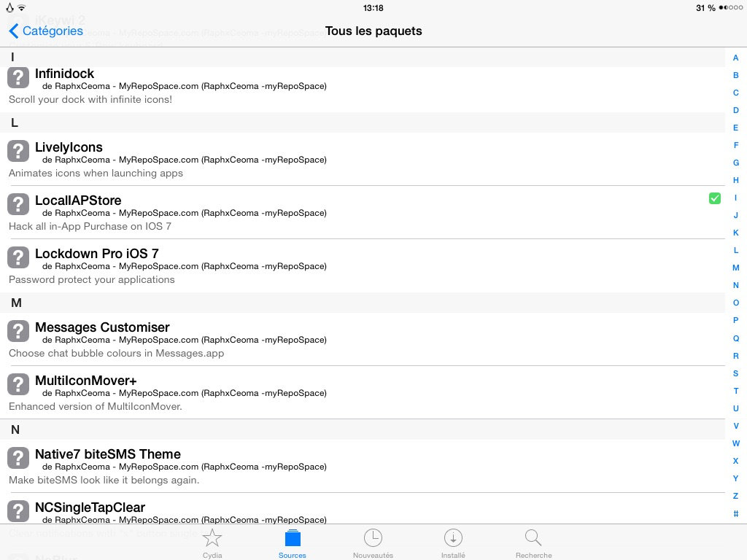
Task: Tap 'Hack all in-App Purchase on IOS 7'
Action: click(90, 227)
